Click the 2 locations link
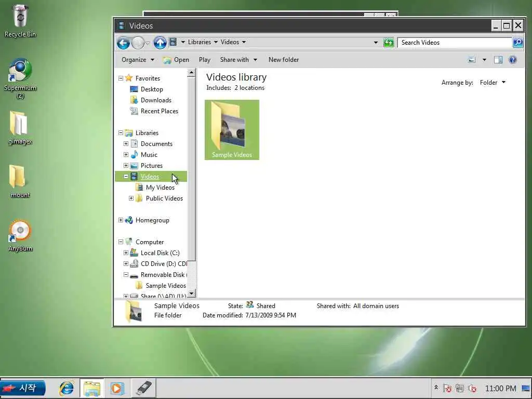Image resolution: width=532 pixels, height=399 pixels. click(x=249, y=87)
